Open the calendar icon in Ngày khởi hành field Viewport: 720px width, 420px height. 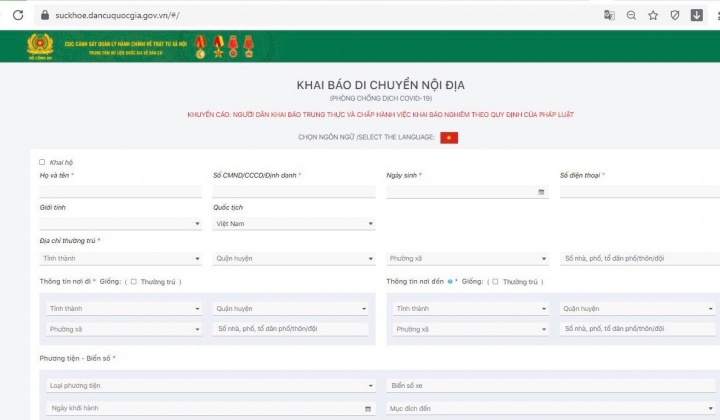point(368,409)
